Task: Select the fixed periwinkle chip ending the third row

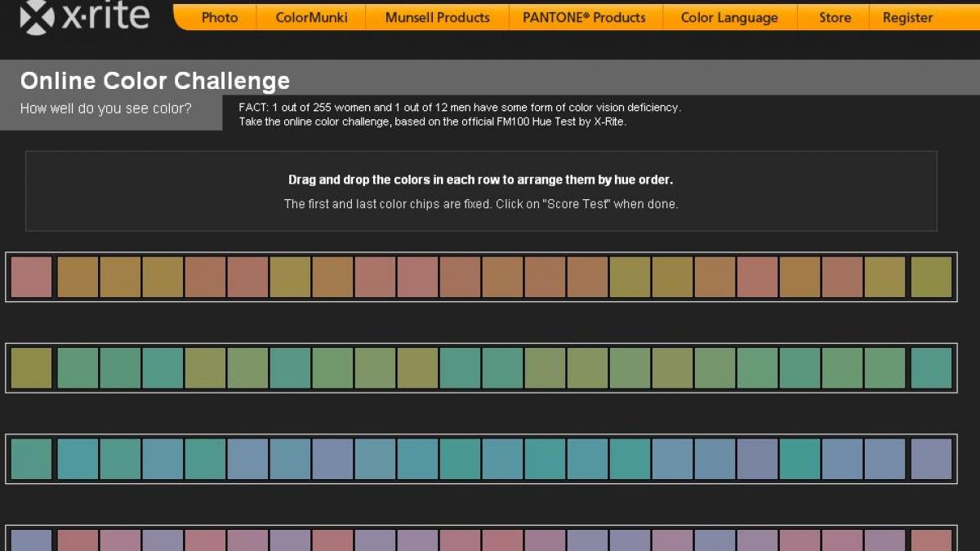Action: point(931,459)
